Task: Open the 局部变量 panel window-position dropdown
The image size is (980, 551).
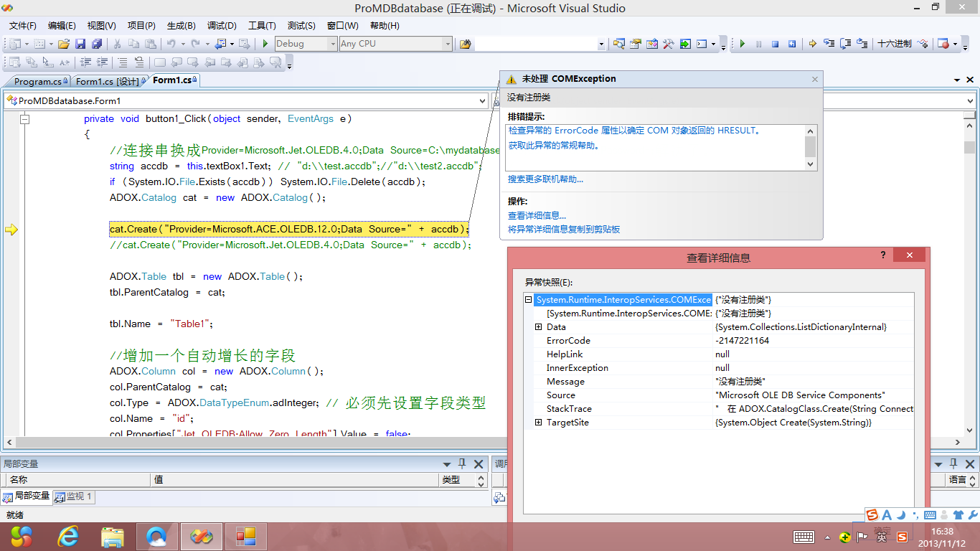Action: pos(447,464)
